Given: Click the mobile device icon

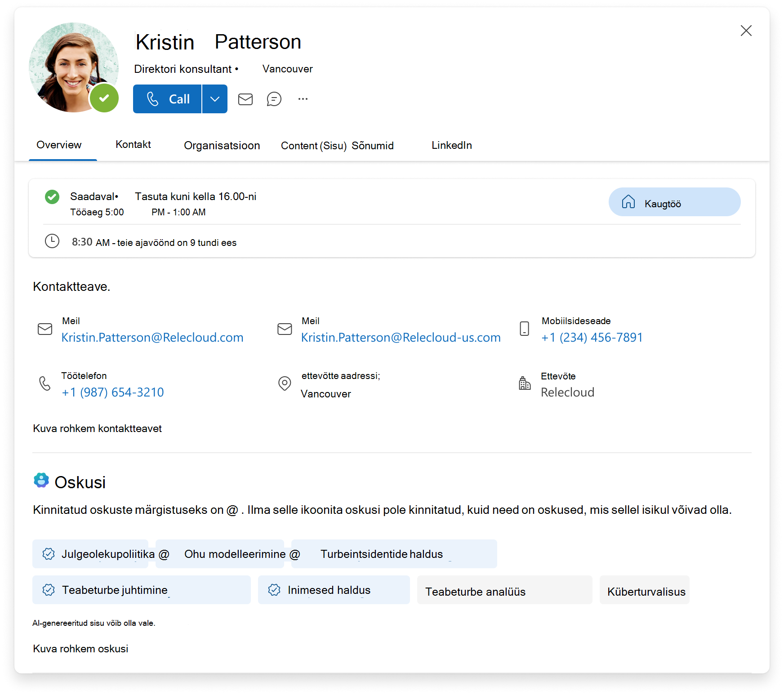Looking at the screenshot, I should point(525,329).
